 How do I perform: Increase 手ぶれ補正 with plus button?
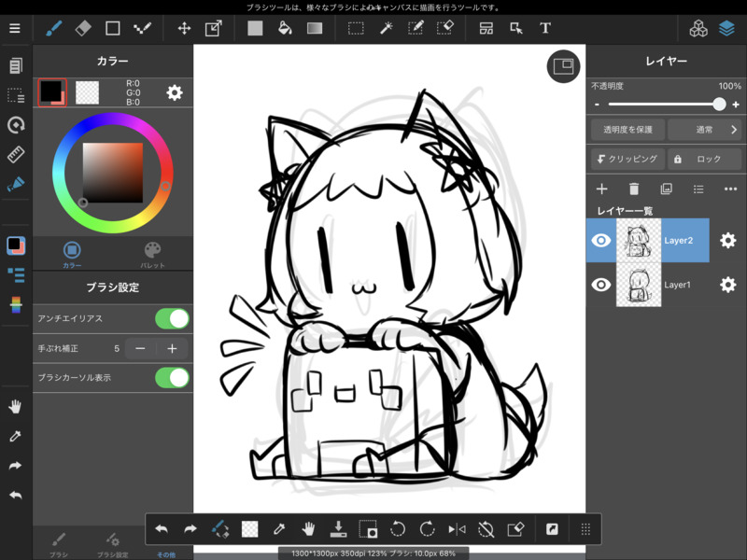(172, 348)
